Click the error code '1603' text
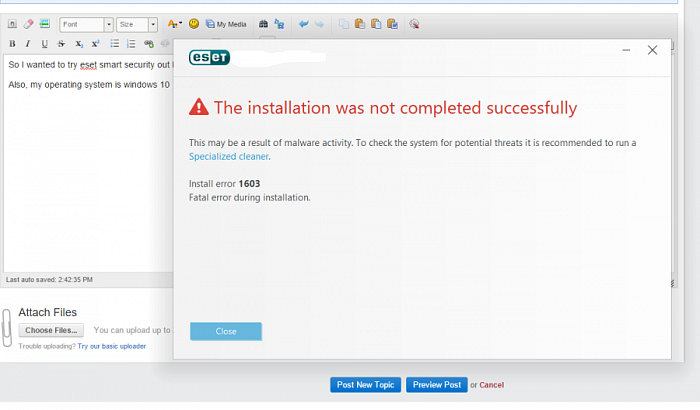700x410 pixels. pos(249,184)
